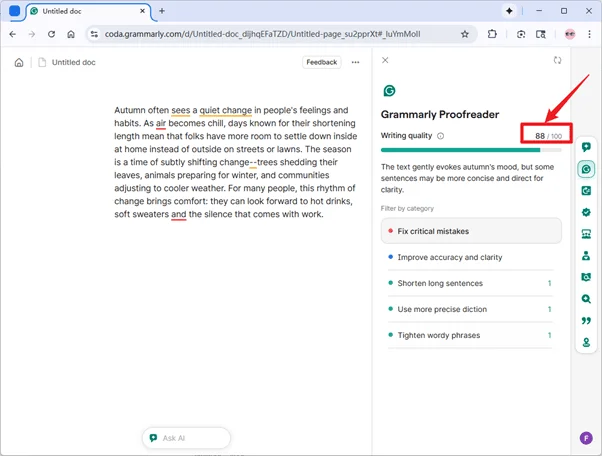The height and width of the screenshot is (456, 602).
Task: Go to the home icon in doc header
Action: [19, 63]
